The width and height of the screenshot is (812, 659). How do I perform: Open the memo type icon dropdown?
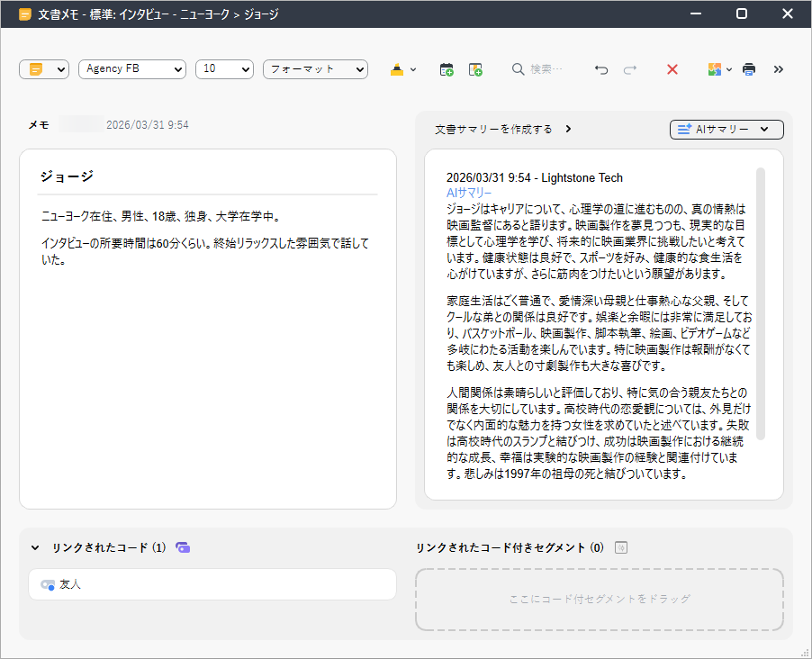click(44, 69)
